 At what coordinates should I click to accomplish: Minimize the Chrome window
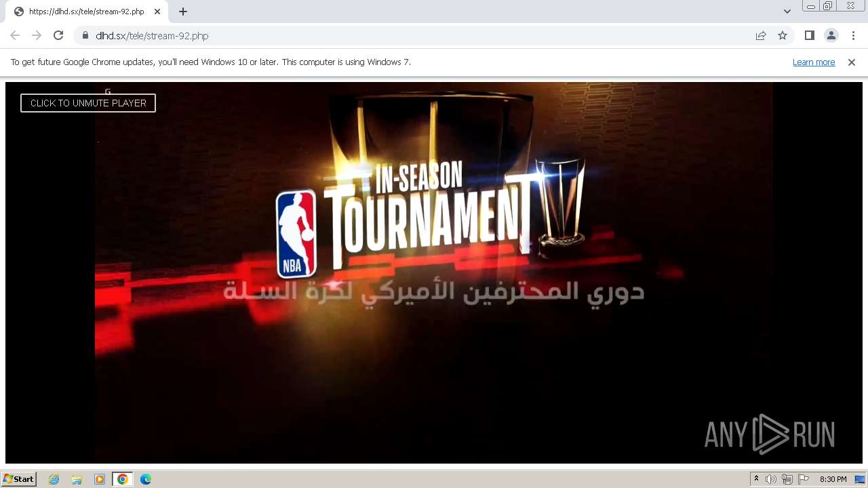pos(810,6)
